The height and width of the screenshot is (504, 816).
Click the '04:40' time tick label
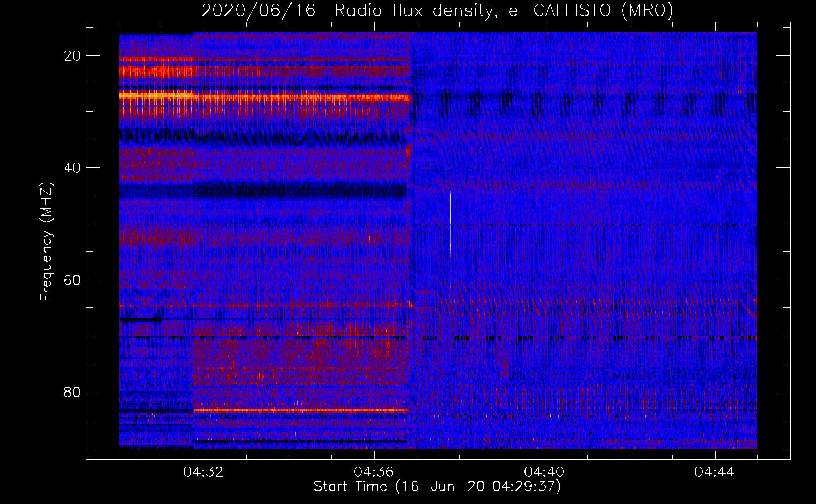click(x=544, y=472)
